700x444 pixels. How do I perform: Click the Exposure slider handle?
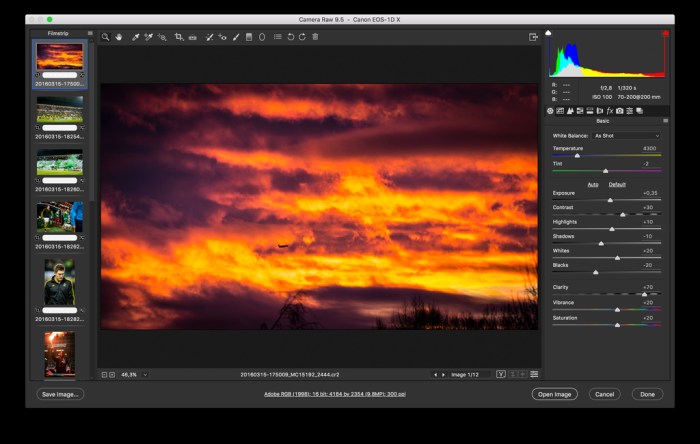point(610,200)
